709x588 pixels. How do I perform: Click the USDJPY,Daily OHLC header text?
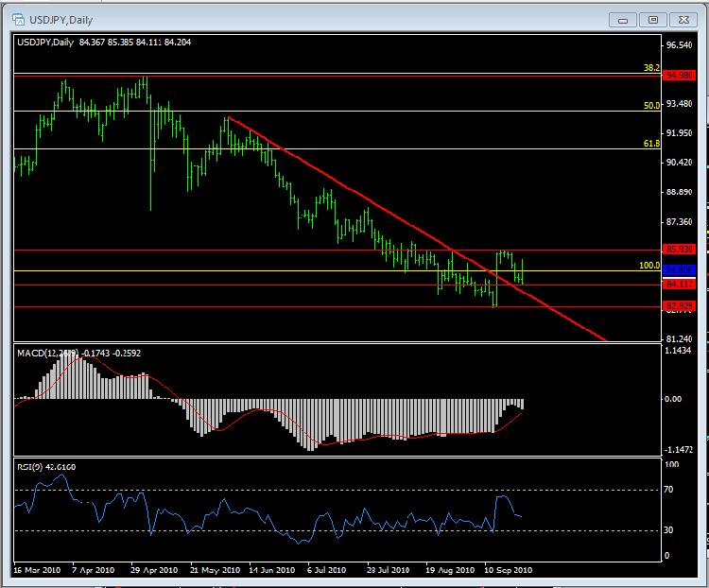[x=104, y=42]
